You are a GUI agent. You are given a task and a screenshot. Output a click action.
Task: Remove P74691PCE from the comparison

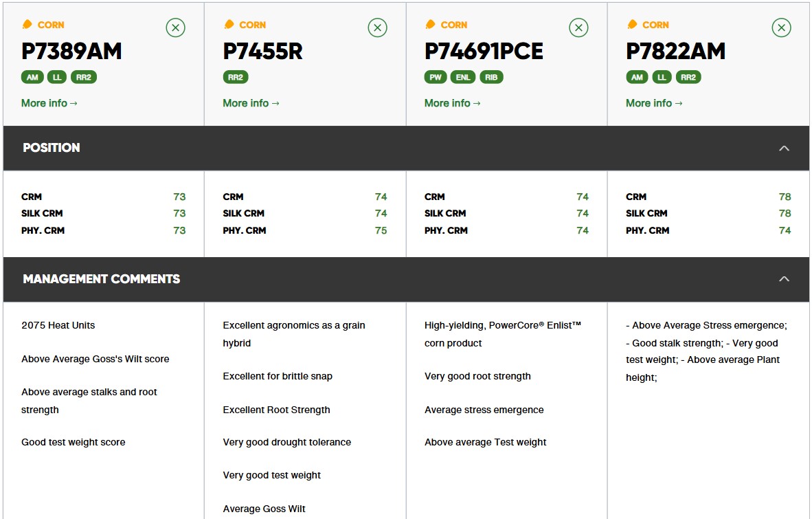pyautogui.click(x=578, y=28)
